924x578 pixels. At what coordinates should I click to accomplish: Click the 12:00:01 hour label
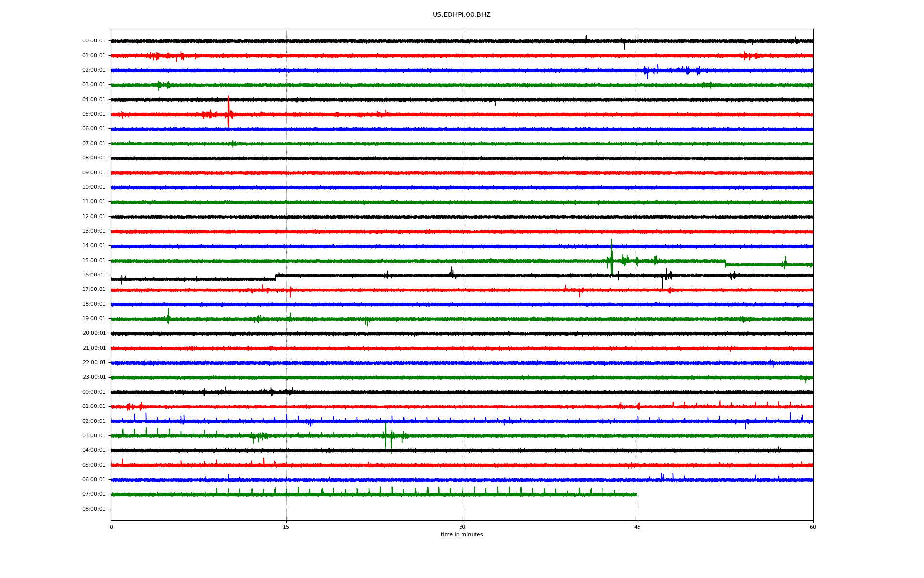(94, 217)
